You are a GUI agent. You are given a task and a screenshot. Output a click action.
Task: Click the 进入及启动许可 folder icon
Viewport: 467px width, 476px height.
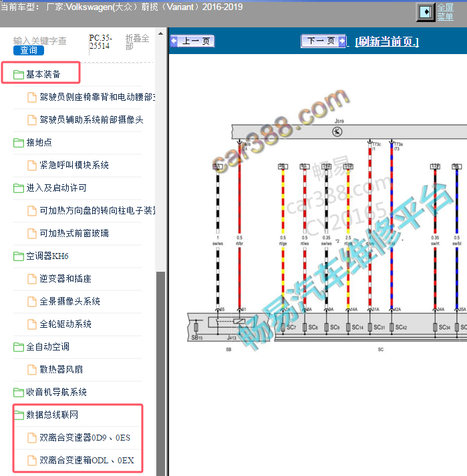(19, 188)
